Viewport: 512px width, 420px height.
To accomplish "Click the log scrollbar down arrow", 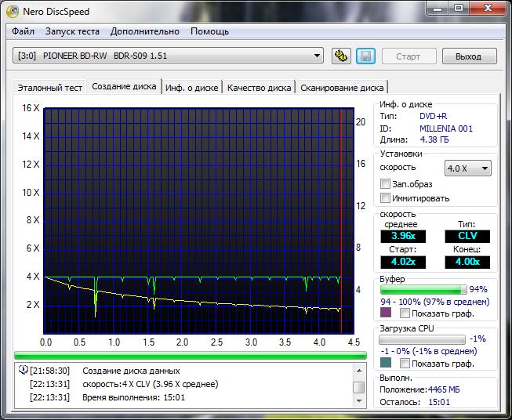I will (359, 400).
